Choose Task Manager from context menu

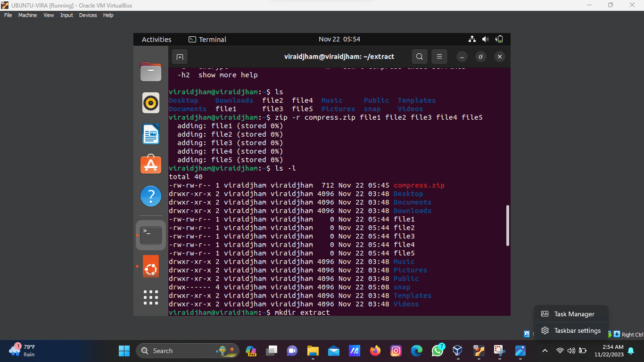[571, 314]
